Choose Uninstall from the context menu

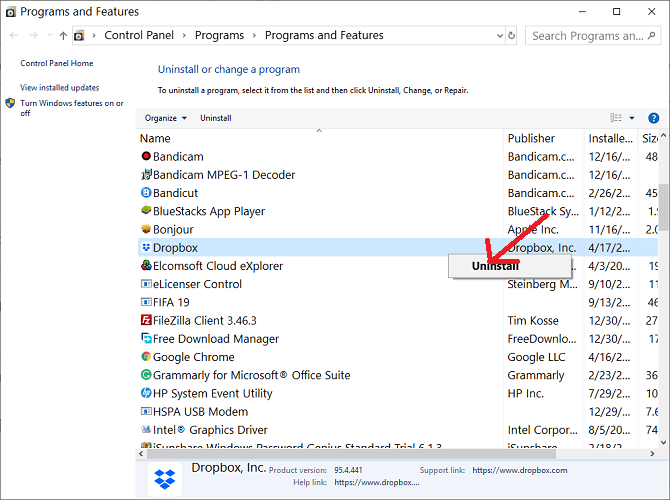[x=509, y=266]
